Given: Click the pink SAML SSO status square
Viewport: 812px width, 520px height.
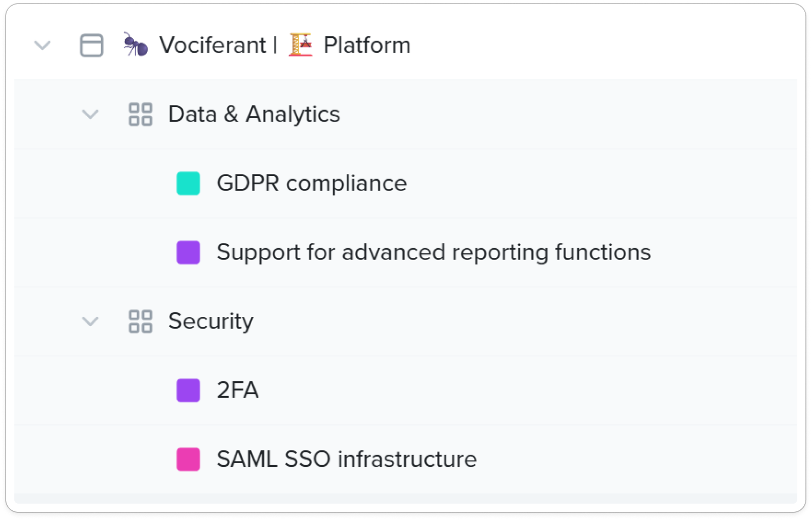Looking at the screenshot, I should coord(189,459).
